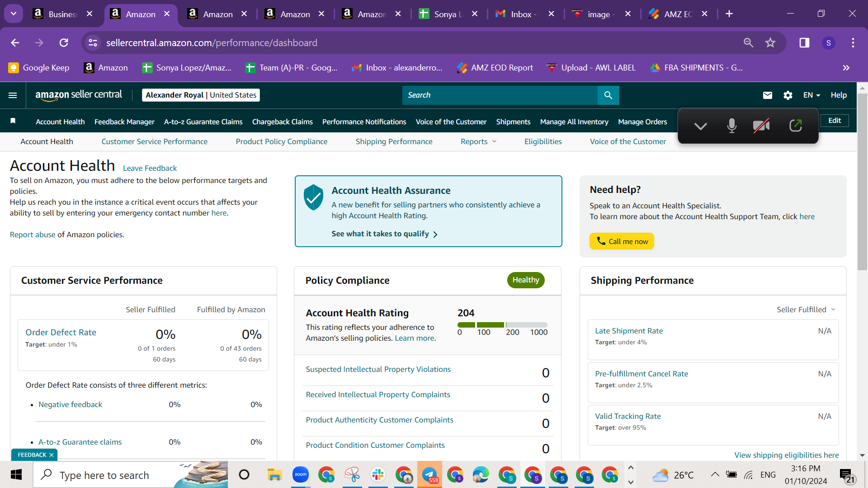Open the Chrome profile avatar

click(829, 43)
